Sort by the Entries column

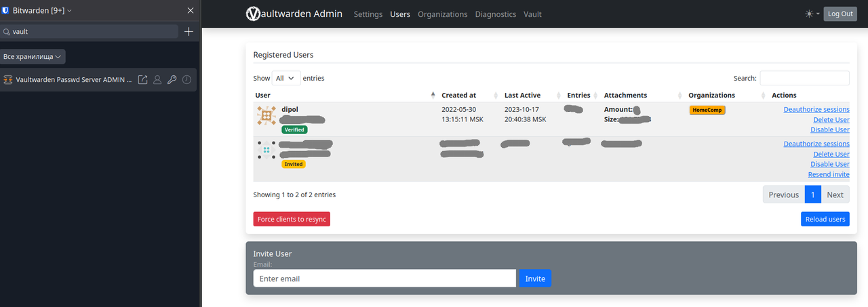583,95
